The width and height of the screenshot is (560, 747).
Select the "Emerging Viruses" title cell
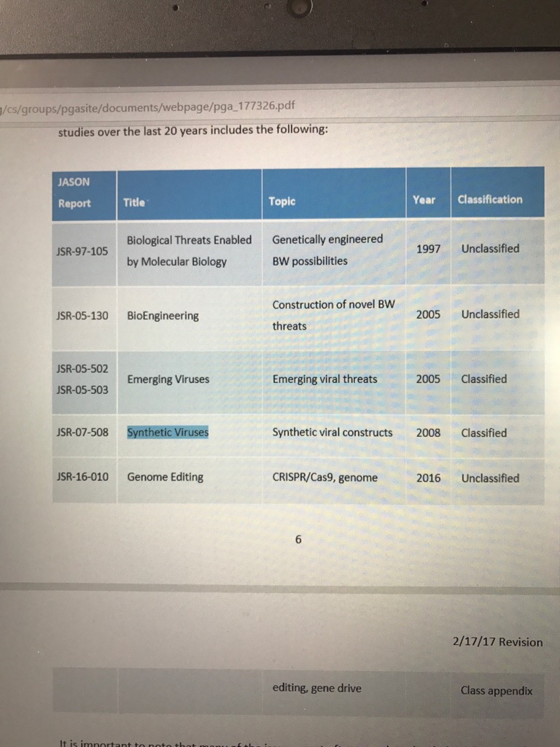[x=168, y=379]
